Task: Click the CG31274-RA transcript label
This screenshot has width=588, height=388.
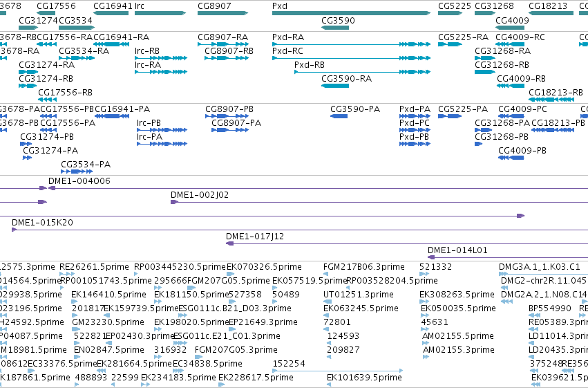Action: pyautogui.click(x=47, y=65)
